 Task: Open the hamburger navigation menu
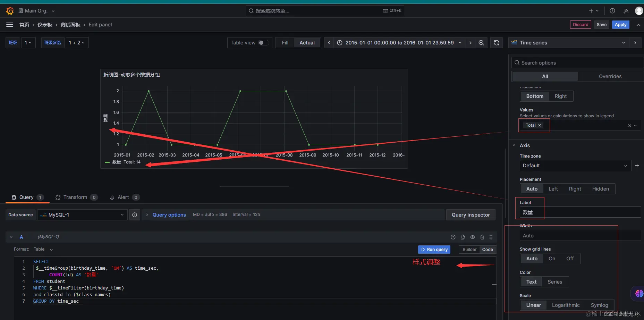10,25
